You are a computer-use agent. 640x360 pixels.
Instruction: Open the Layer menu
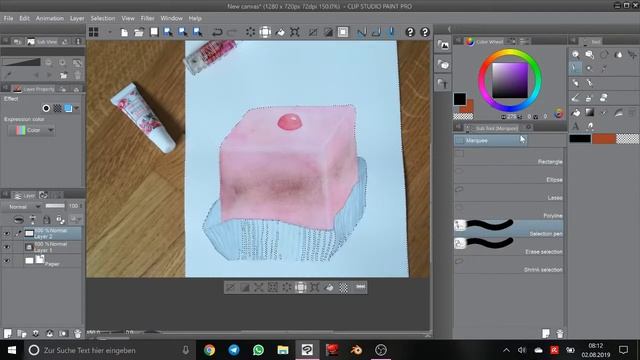tap(77, 18)
